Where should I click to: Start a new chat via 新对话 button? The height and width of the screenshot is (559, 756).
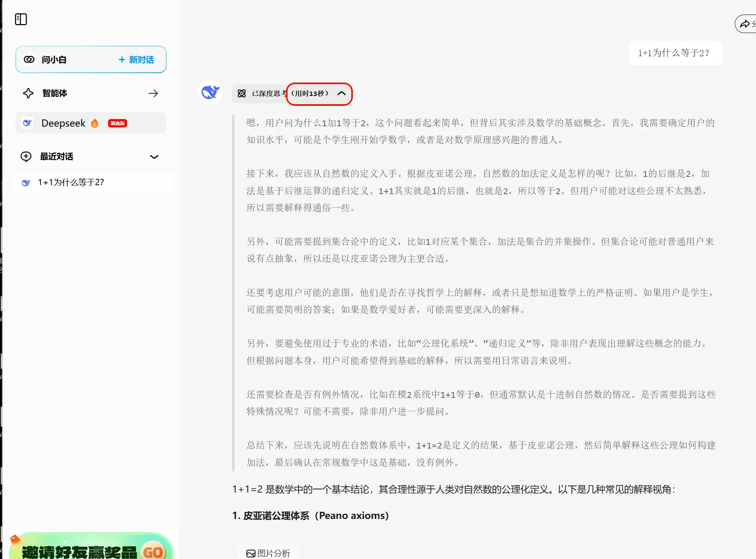pos(136,59)
